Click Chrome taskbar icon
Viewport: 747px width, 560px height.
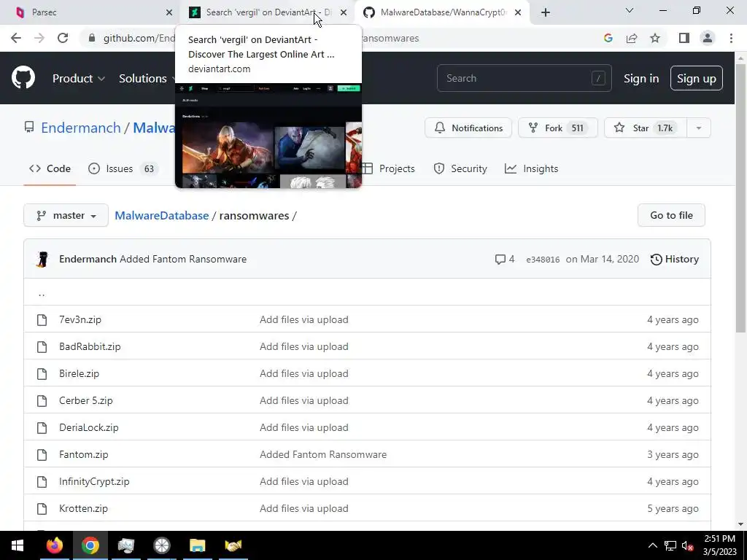(x=90, y=545)
